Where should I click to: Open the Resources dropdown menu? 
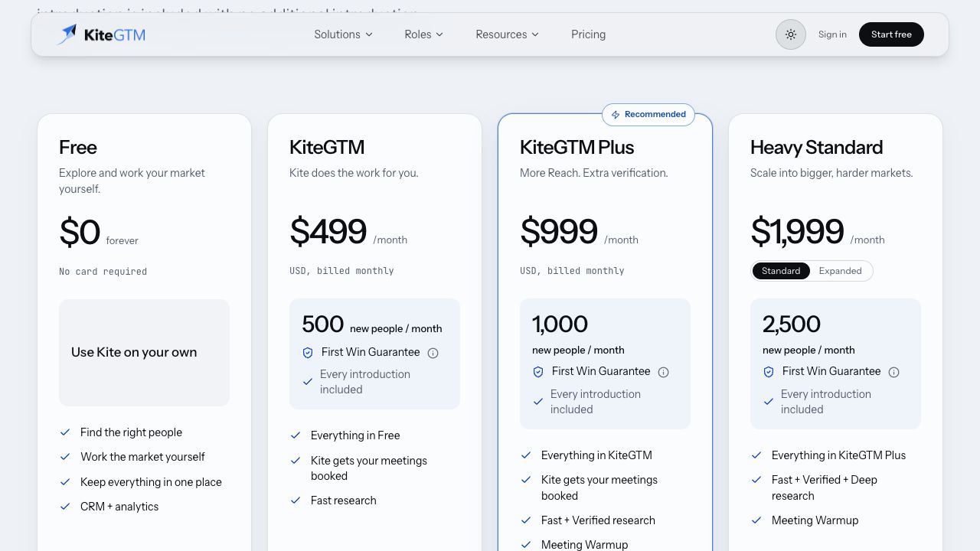[507, 34]
